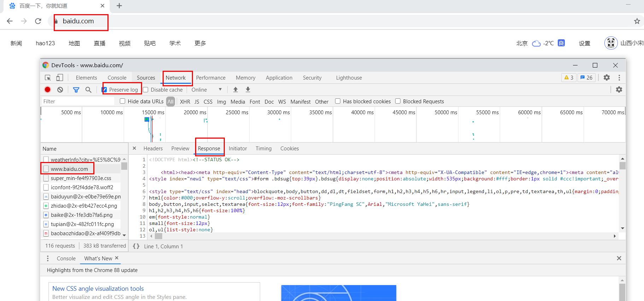This screenshot has height=301, width=644.
Task: Click the weather cloud icon
Action: click(536, 44)
